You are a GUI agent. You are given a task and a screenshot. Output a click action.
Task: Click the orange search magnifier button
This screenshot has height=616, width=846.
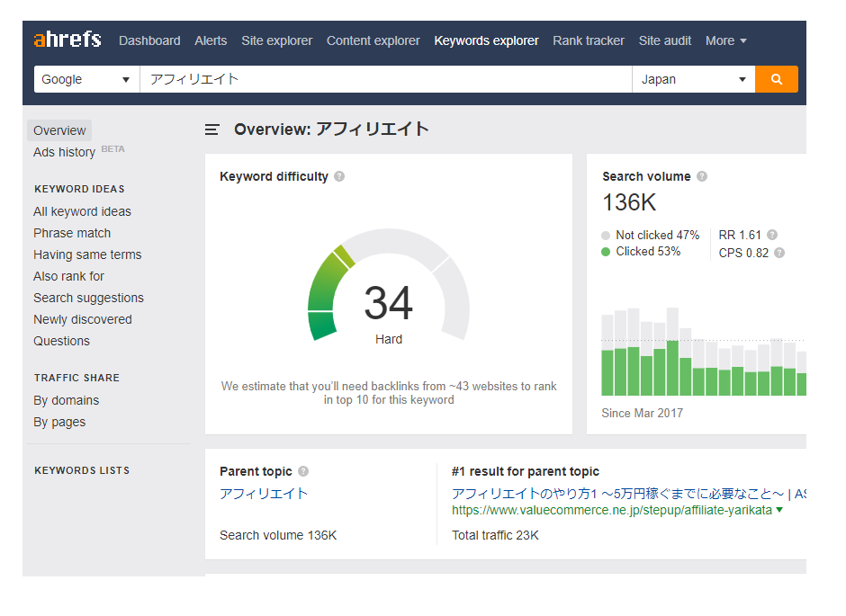[x=777, y=79]
